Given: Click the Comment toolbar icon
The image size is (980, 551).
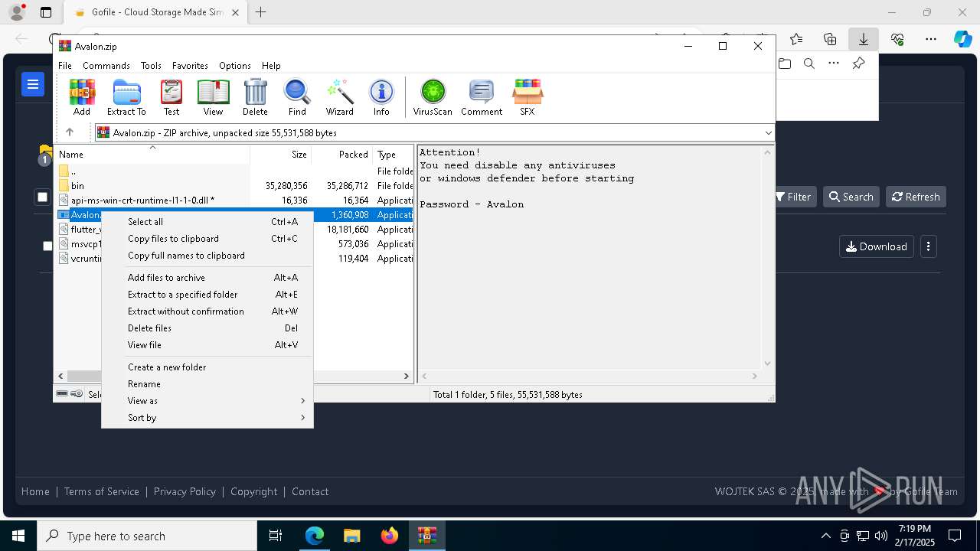Looking at the screenshot, I should click(x=482, y=97).
